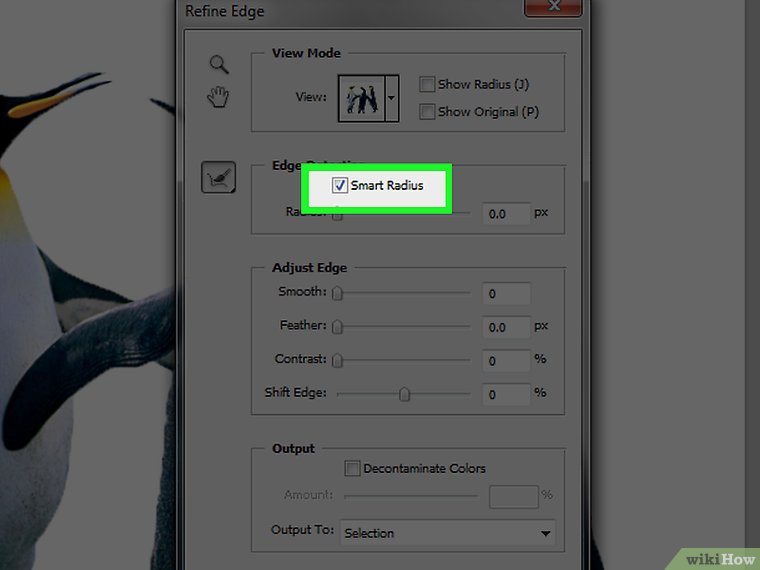Click the Feather slider handle
The image size is (760, 570).
(338, 327)
